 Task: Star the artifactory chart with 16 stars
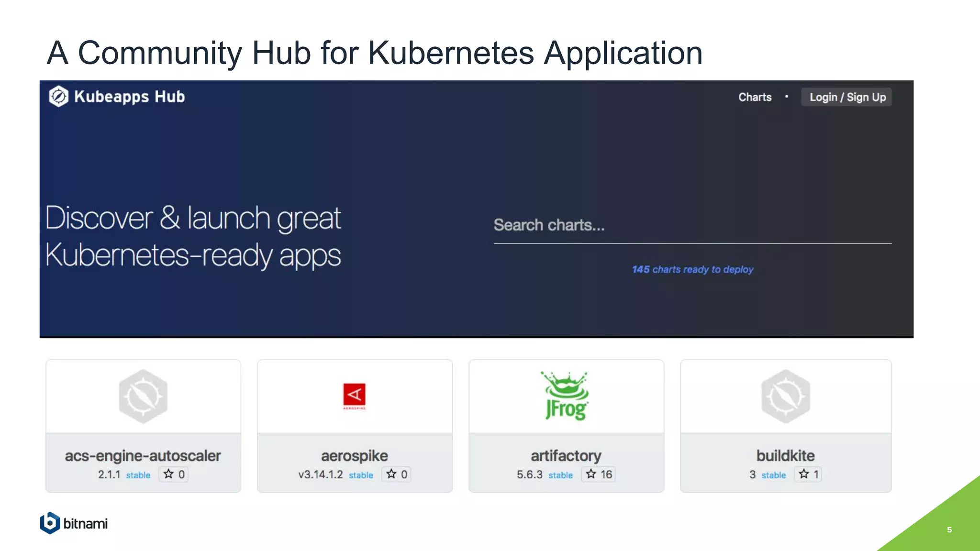(x=598, y=474)
